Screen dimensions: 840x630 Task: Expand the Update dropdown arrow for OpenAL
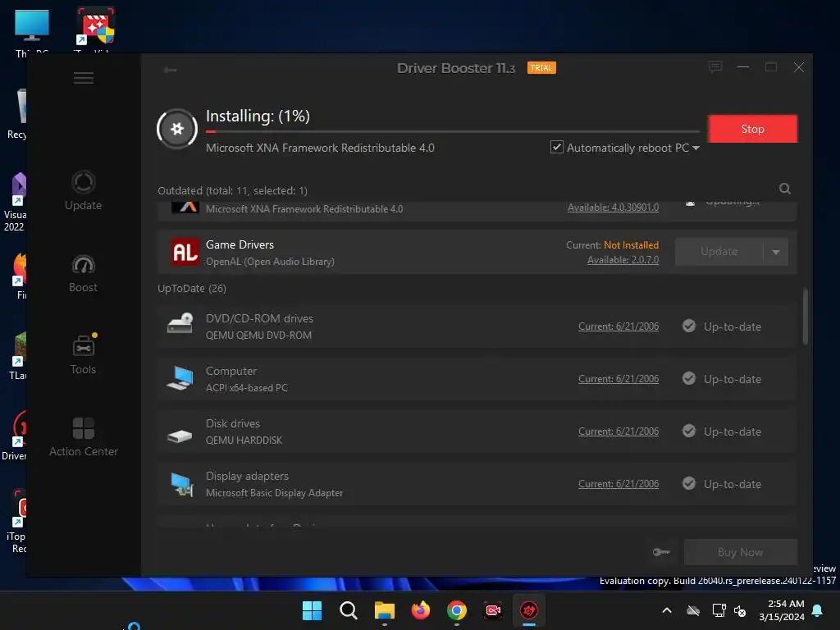coord(776,252)
